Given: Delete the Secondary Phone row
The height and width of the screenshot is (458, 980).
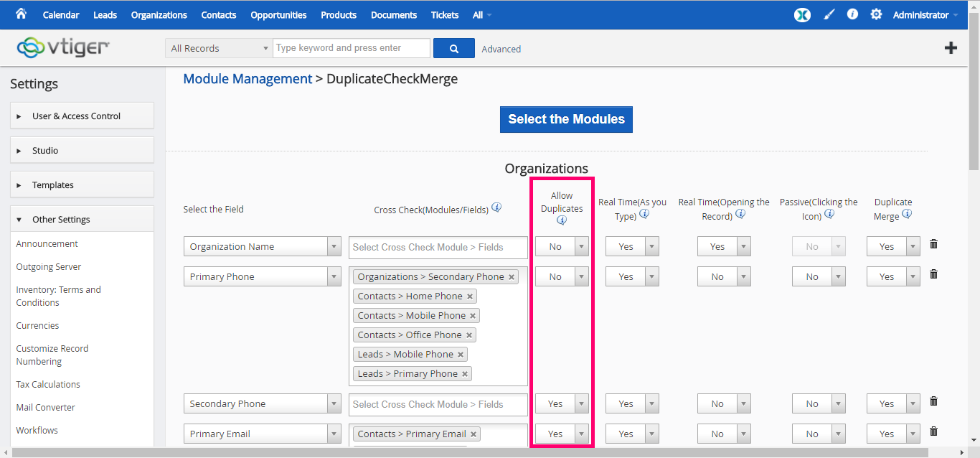Looking at the screenshot, I should 933,401.
